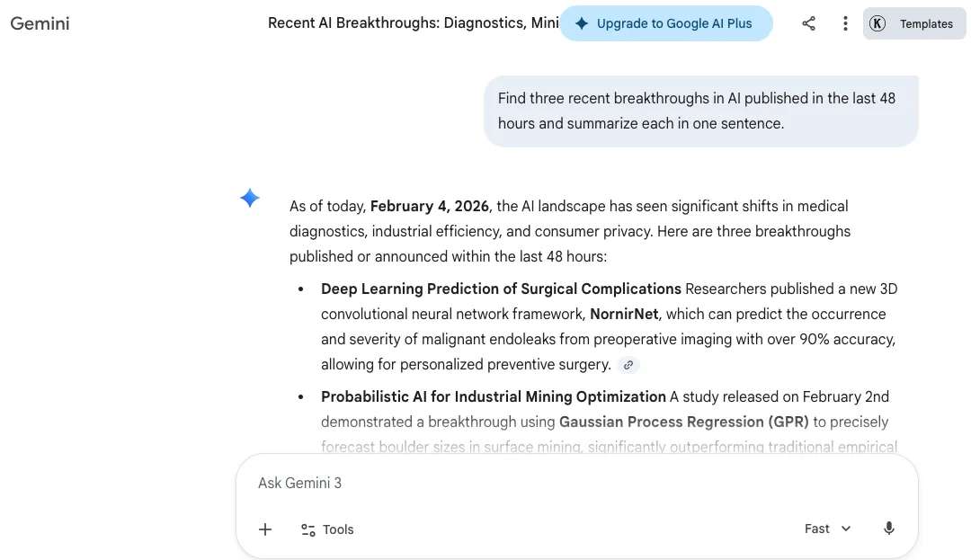
Task: Click the sparkle icon on Upgrade button
Action: 581,23
